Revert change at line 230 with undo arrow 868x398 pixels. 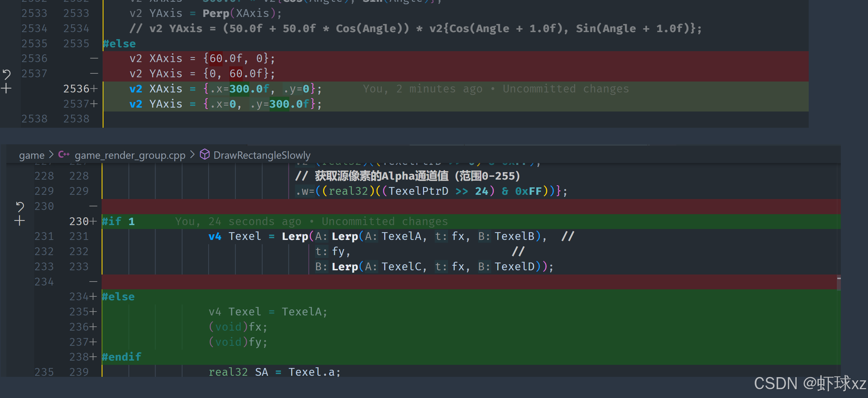click(20, 206)
